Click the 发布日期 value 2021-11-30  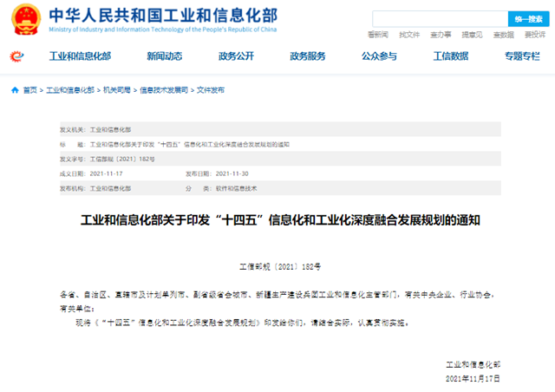point(232,173)
